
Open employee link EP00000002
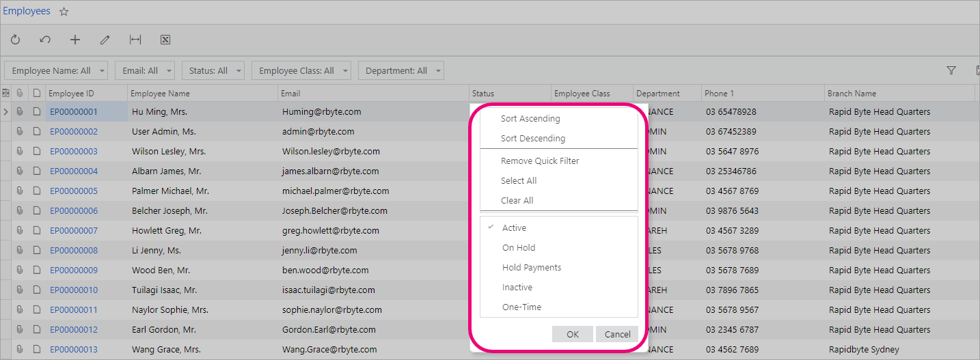[x=74, y=132]
